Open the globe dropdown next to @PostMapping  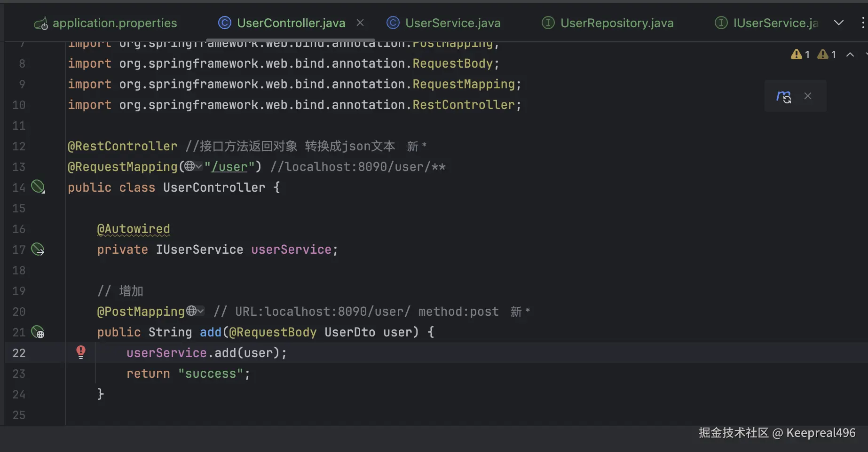click(195, 311)
